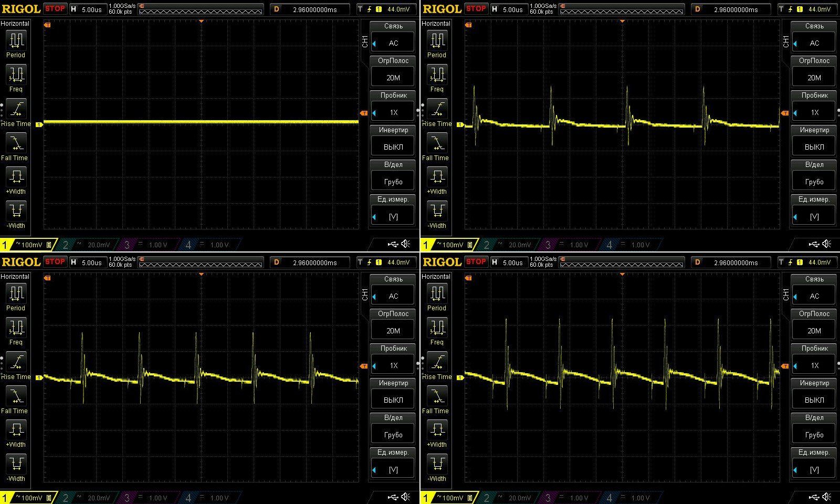
Task: Open Пробник 1X probe selector in bottom-right panel
Action: point(814,365)
